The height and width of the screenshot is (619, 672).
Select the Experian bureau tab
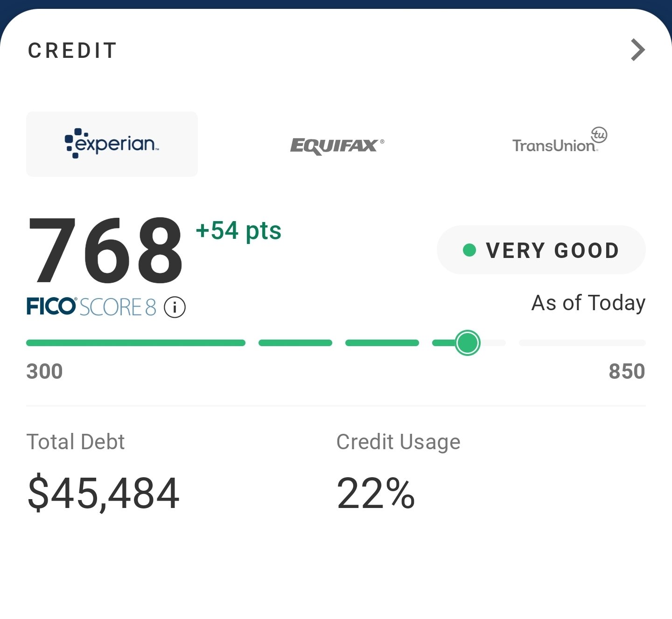pos(112,144)
